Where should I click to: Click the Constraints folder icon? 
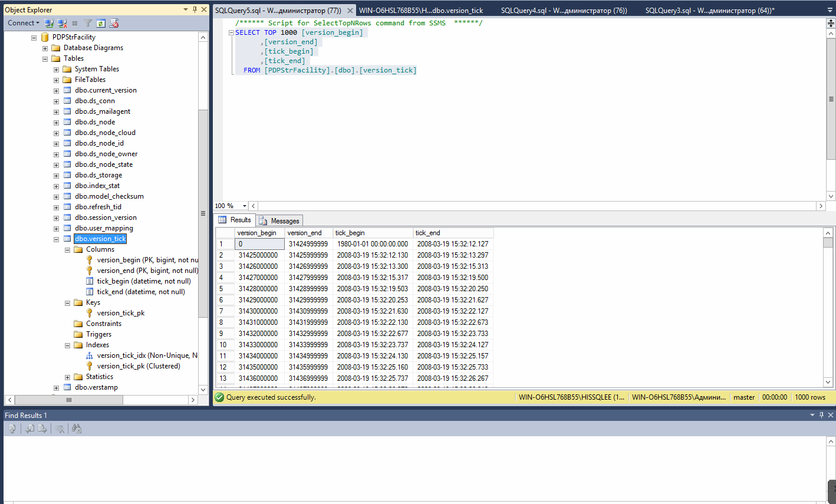coord(78,324)
